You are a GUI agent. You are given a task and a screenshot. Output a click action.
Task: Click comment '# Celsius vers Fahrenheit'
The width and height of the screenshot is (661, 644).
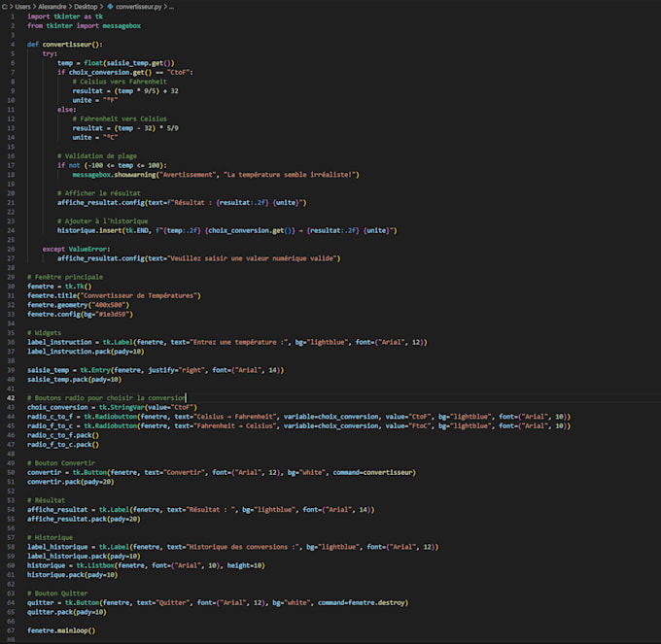coord(120,82)
